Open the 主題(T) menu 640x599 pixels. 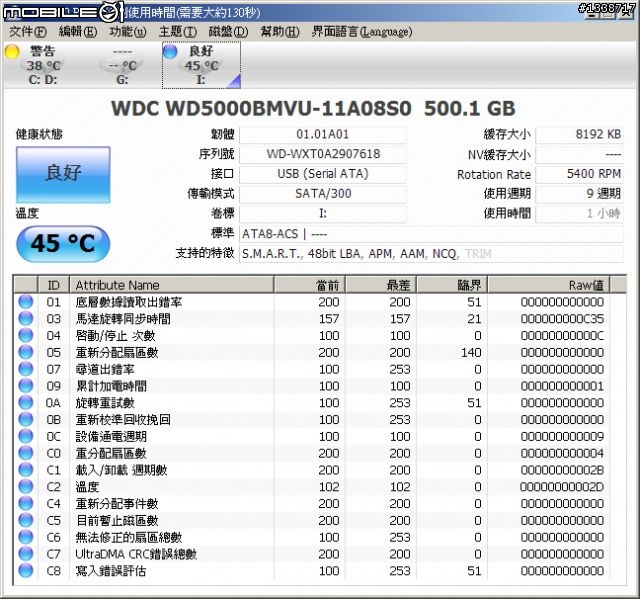pyautogui.click(x=178, y=32)
